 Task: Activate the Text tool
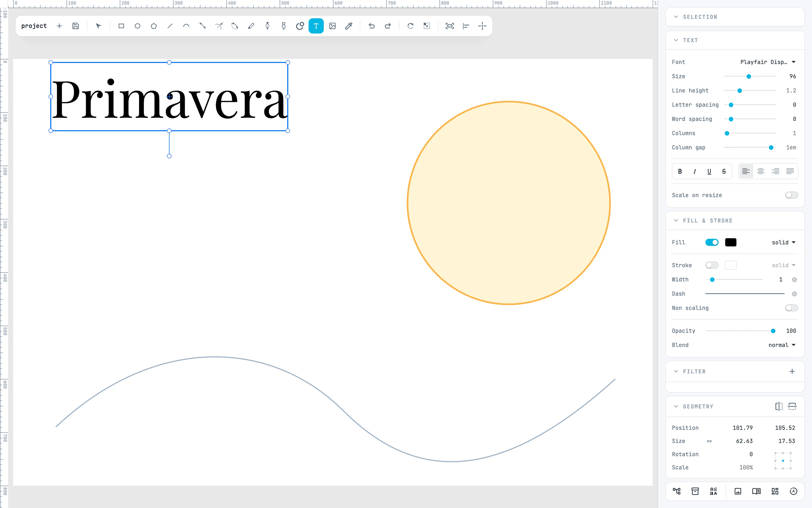[x=316, y=26]
